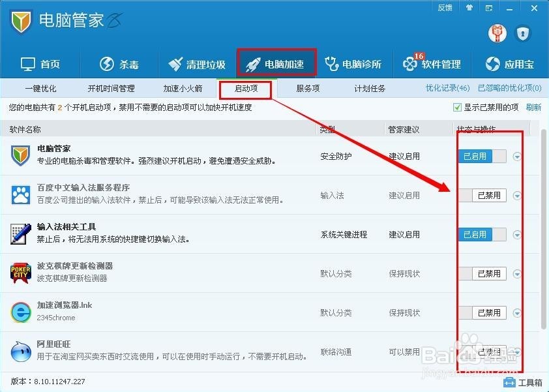This screenshot has width=549, height=392.
Task: Expand dropdown arrow for 输入法相关工具
Action: pyautogui.click(x=518, y=235)
